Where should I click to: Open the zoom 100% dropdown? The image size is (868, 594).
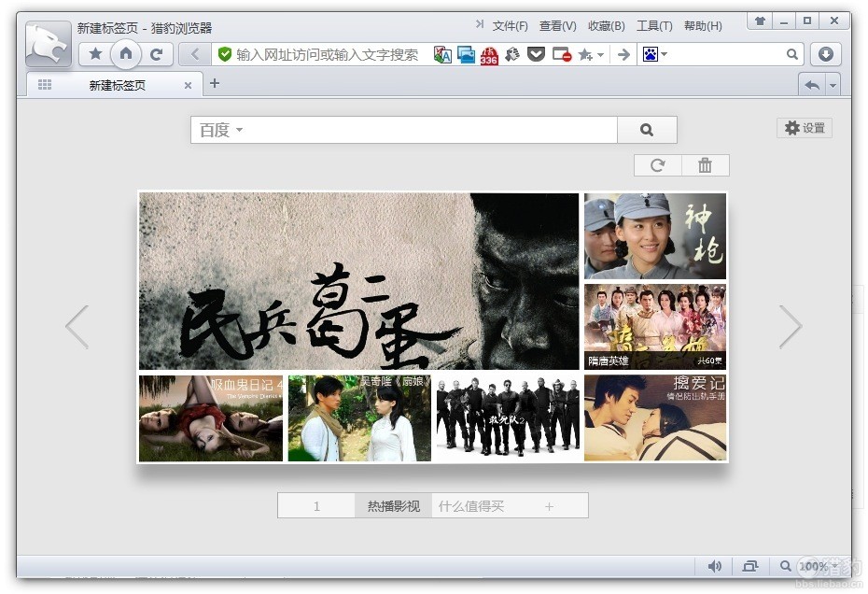pos(812,566)
